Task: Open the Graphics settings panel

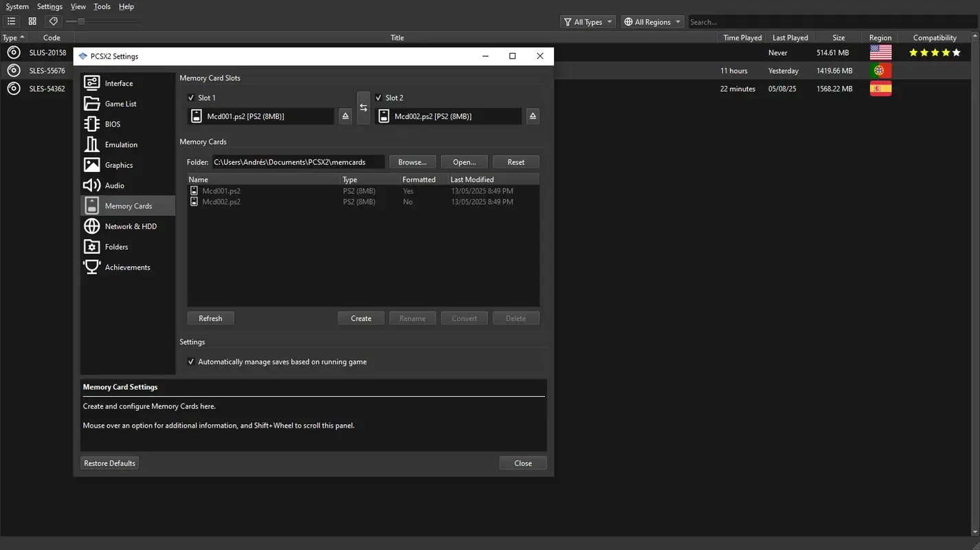Action: point(118,165)
